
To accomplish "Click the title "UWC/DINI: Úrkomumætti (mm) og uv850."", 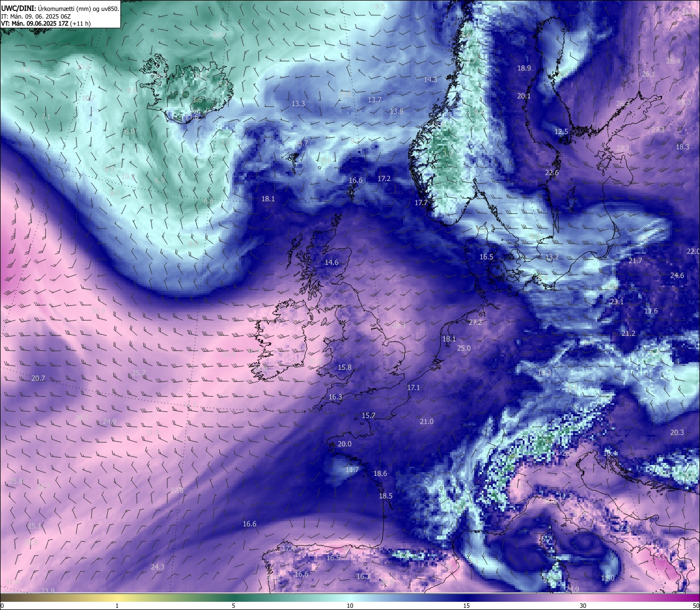I will [60, 8].
